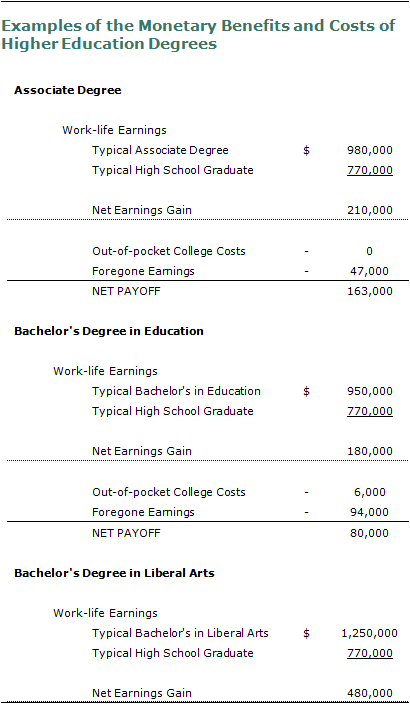Click the 163,000 NET PAYOFF amount
410x704 pixels.
(x=370, y=291)
